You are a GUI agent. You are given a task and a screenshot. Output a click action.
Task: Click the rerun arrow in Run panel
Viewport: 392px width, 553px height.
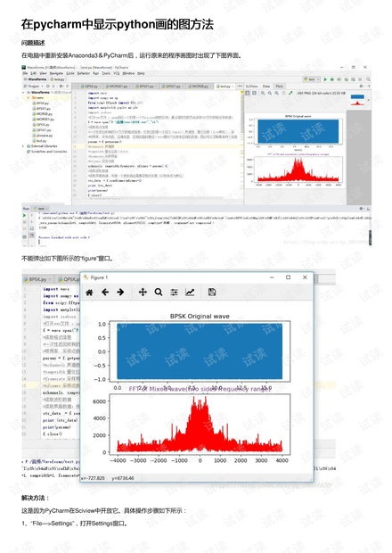click(x=24, y=215)
